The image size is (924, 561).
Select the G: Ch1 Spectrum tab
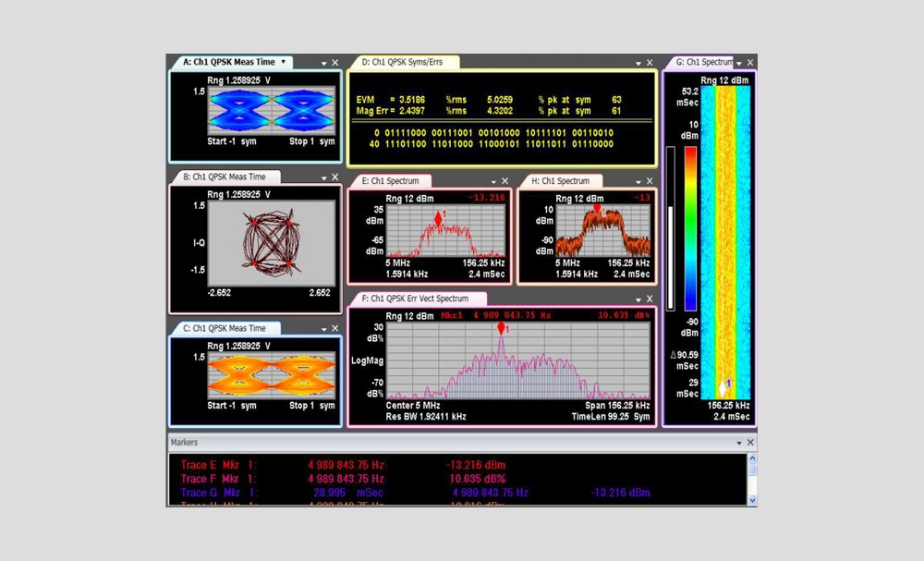click(x=704, y=63)
